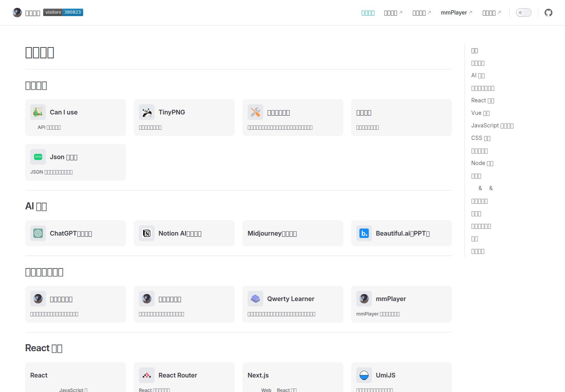
Task: Click the site logo avatar in header
Action: click(x=17, y=13)
